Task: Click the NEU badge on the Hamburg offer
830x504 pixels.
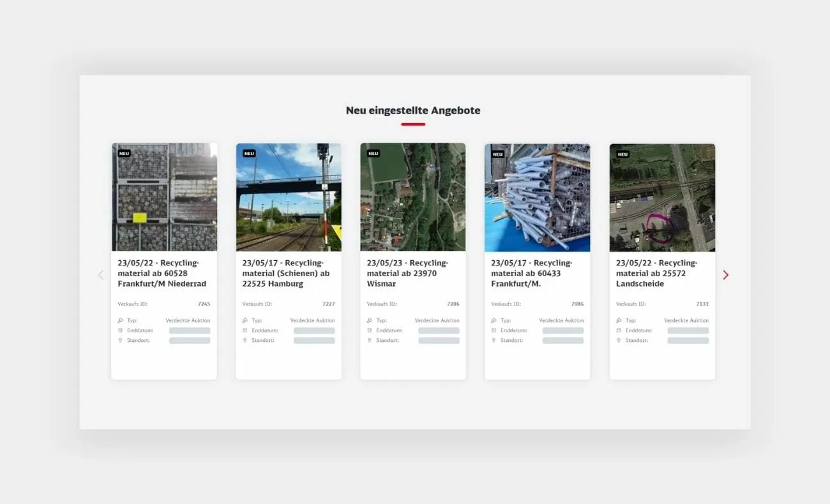Action: pos(248,153)
